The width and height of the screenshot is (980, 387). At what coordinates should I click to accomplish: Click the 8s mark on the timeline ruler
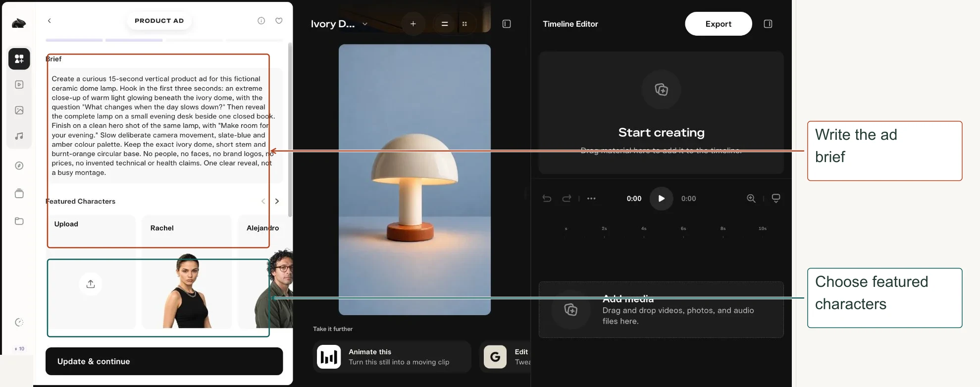tap(723, 228)
